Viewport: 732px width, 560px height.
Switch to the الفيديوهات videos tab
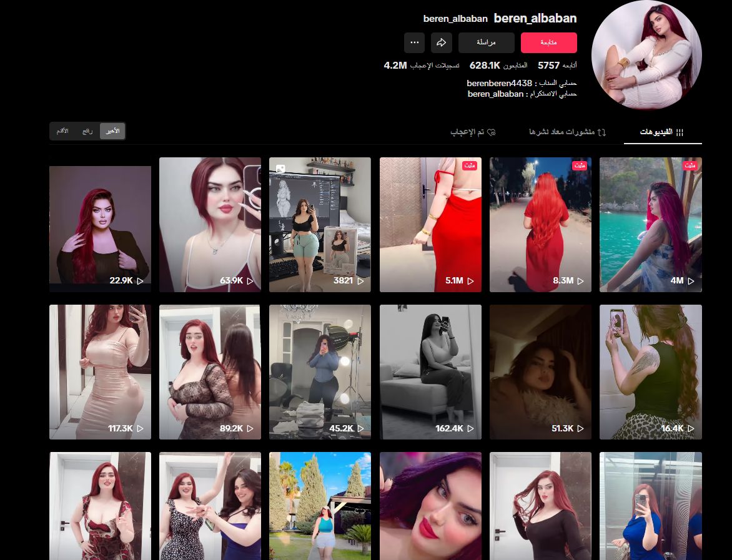662,132
